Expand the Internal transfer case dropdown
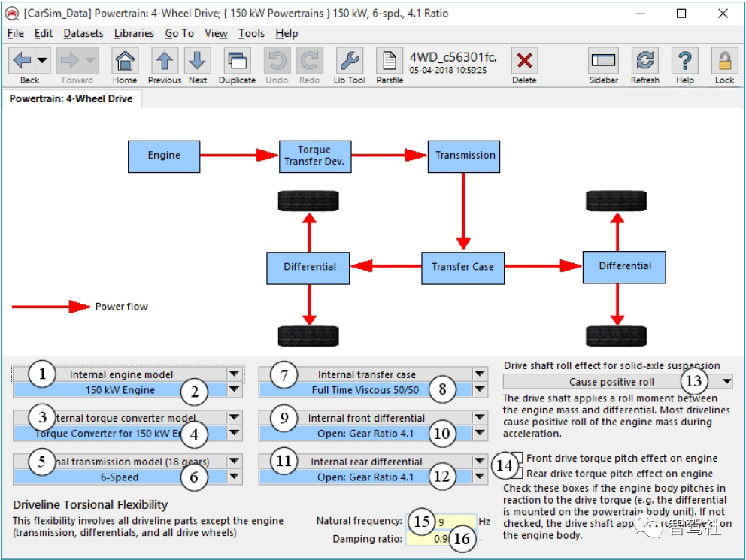The width and height of the screenshot is (746, 560). [480, 374]
